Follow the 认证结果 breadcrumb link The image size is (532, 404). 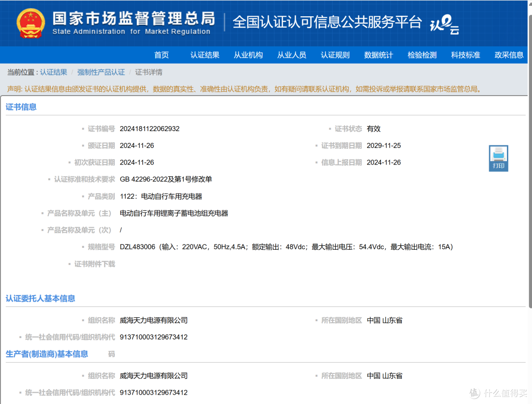click(54, 72)
